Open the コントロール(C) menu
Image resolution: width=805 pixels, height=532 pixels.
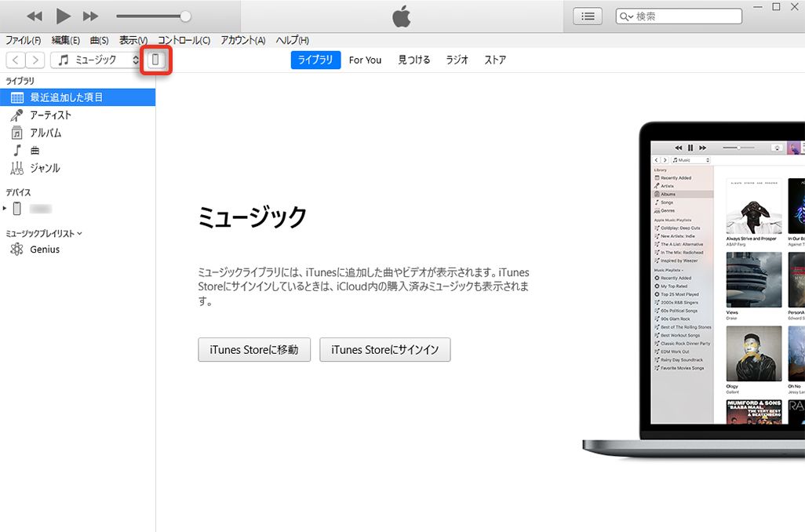click(184, 40)
